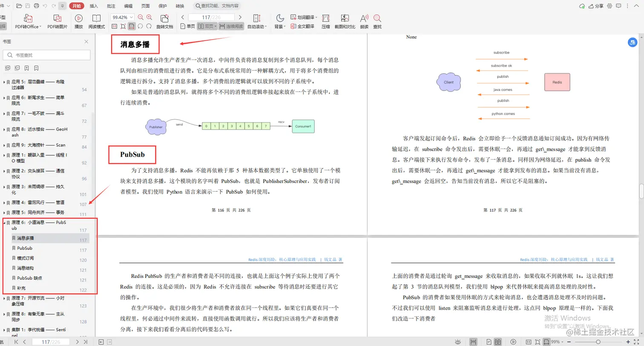Toggle eye-protection mode in status bar
This screenshot has width=644, height=346.
coord(458,341)
